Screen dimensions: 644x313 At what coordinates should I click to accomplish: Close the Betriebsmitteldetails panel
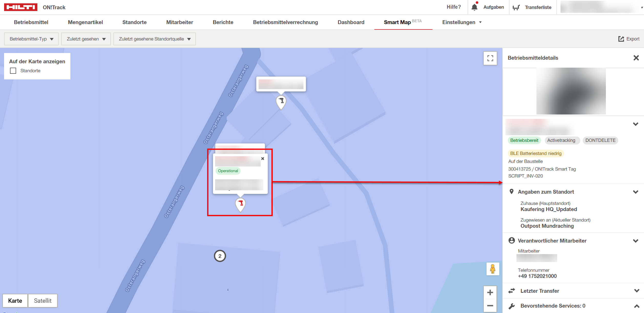coord(636,58)
